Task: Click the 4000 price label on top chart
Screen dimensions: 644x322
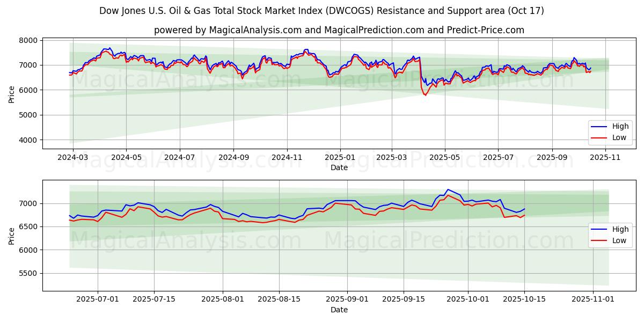Action: click(x=28, y=140)
